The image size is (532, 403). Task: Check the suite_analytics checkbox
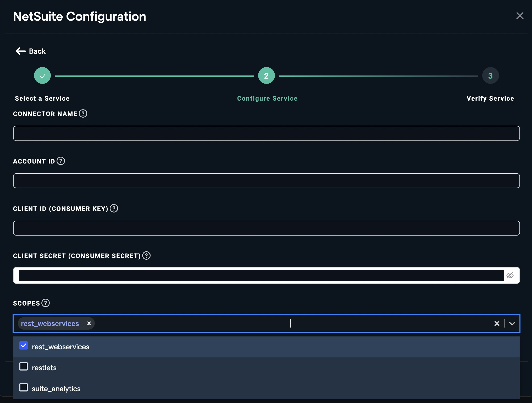point(24,387)
